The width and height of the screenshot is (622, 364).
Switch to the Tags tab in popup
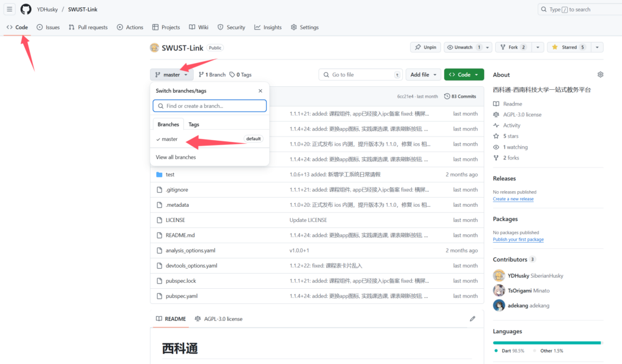194,124
